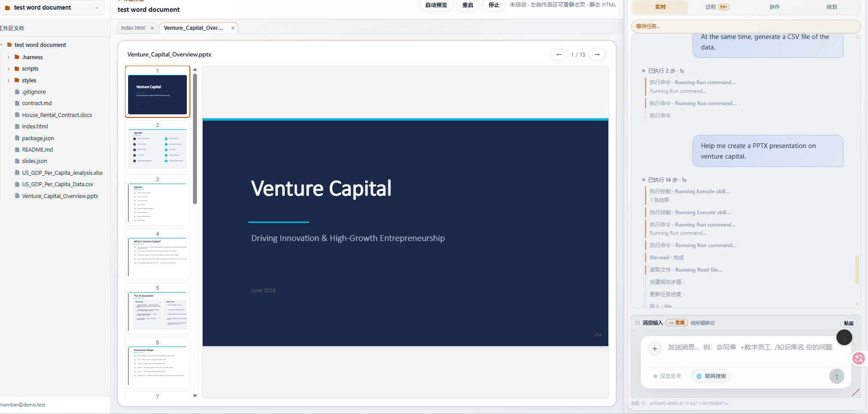Screen dimensions: 868x414
Task: Click the US_GDP_Per_Capita_Analysis.xlsx file icon
Action: [x=17, y=173]
